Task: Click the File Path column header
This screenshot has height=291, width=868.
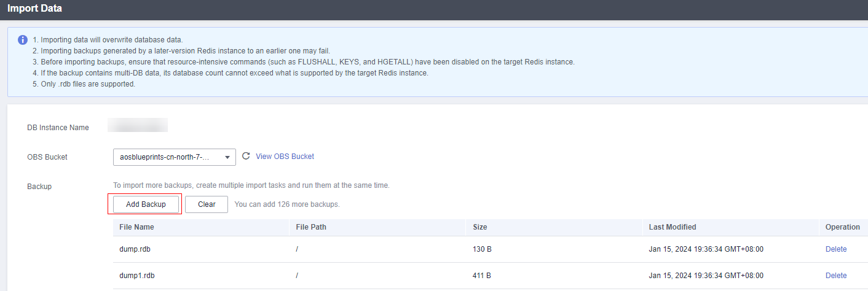Action: pyautogui.click(x=311, y=227)
